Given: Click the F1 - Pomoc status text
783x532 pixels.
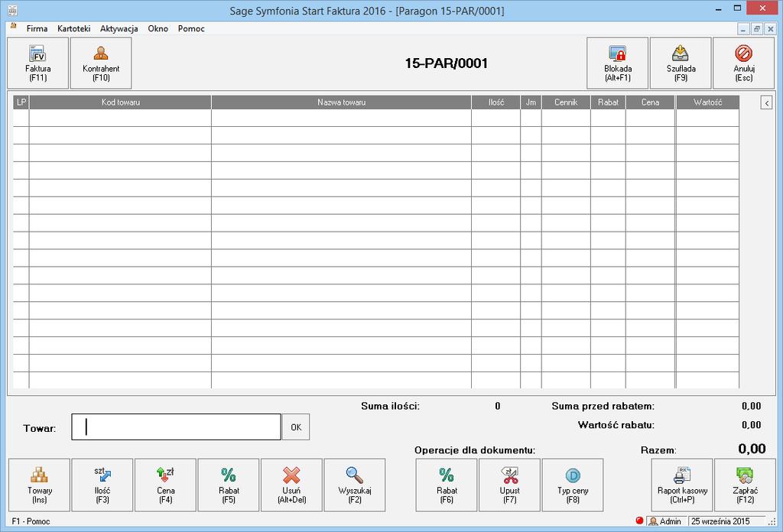Looking at the screenshot, I should click(x=31, y=521).
